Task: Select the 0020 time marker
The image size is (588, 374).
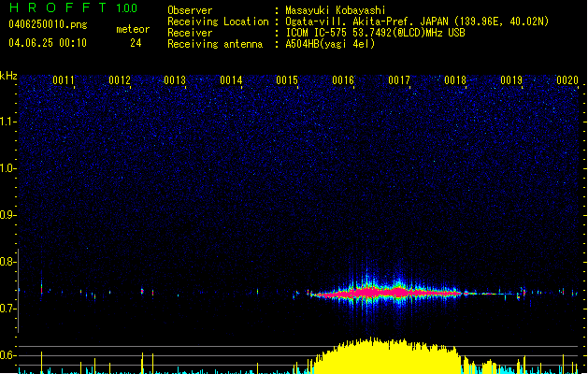Action: [x=566, y=81]
